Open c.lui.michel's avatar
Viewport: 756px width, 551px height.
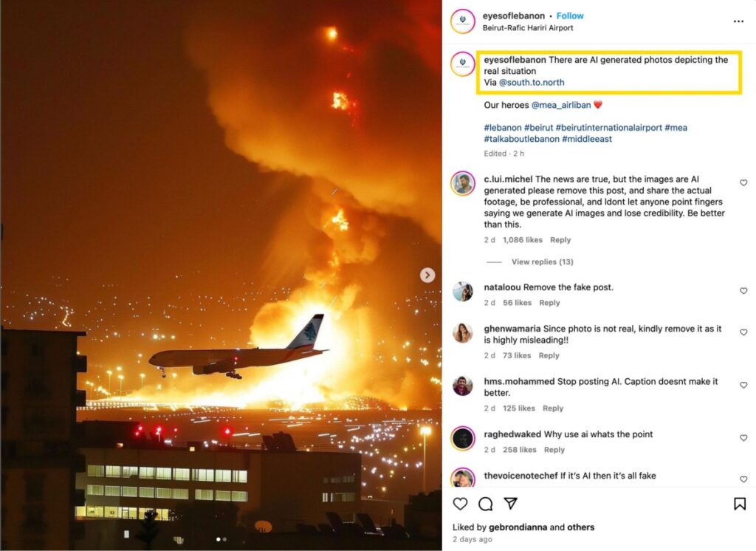[463, 183]
